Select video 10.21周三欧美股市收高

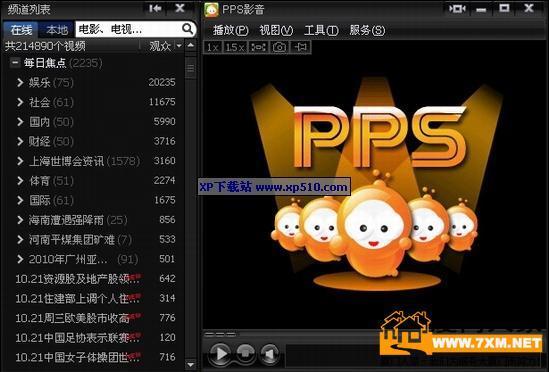pos(78,318)
